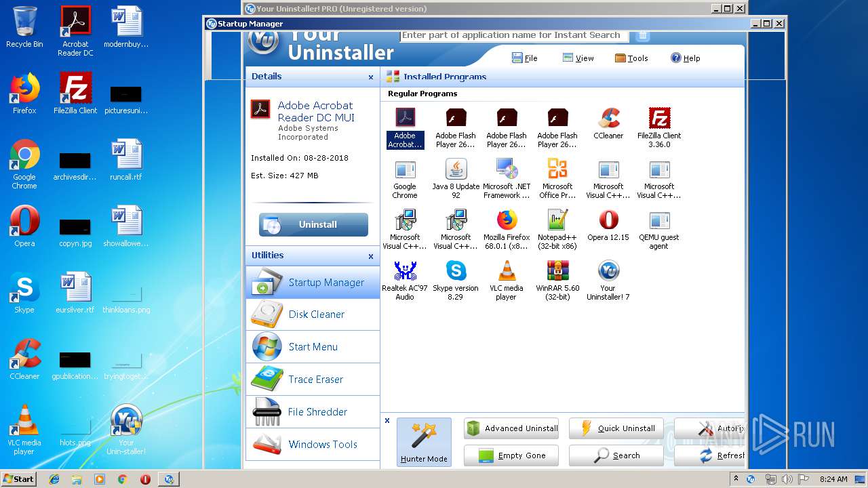Open Disk Cleaner utility
The image size is (868, 488).
[x=313, y=314]
